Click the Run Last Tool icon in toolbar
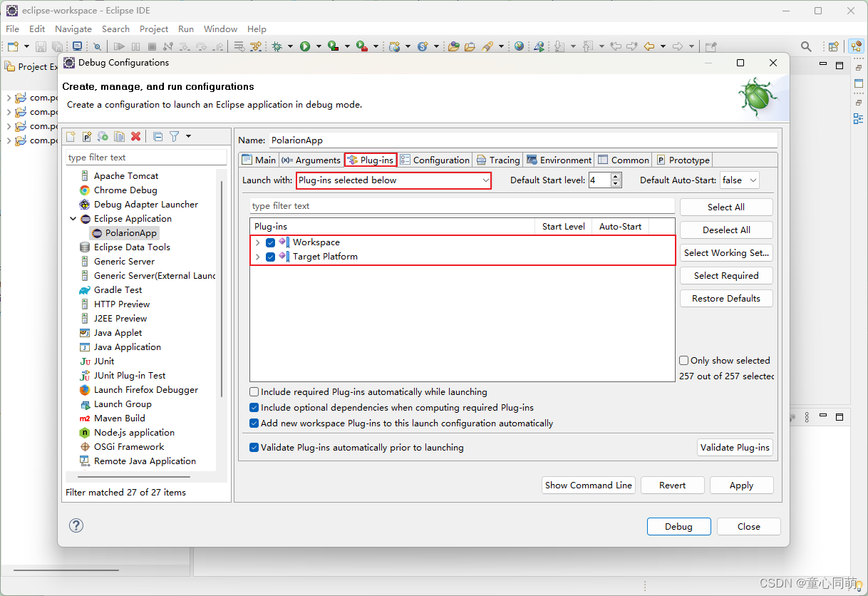868x596 pixels. [x=361, y=47]
